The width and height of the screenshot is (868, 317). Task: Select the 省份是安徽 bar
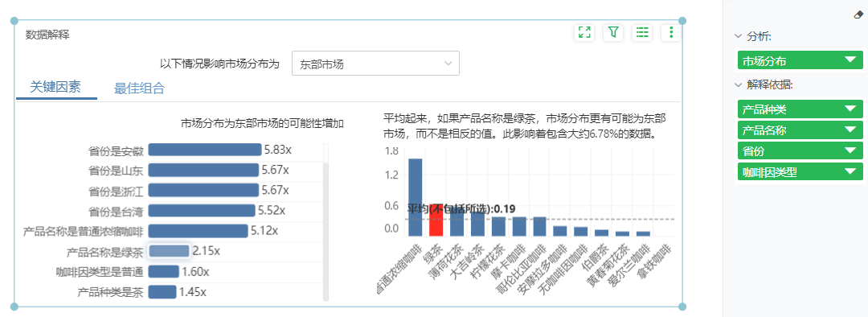click(x=205, y=150)
